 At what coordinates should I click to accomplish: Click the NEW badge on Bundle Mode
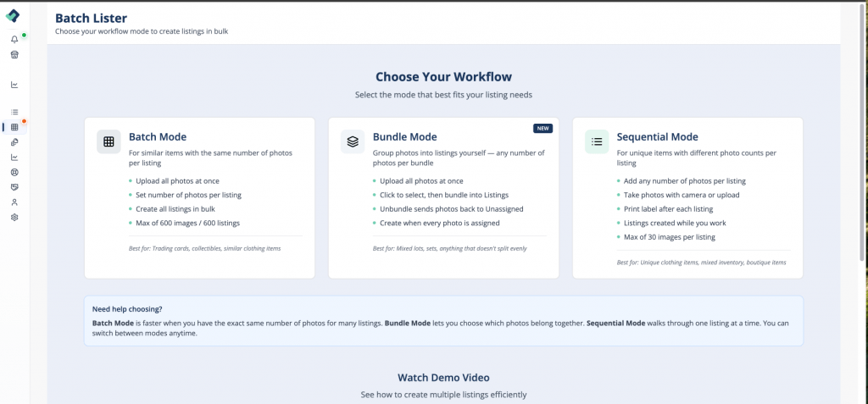[542, 129]
